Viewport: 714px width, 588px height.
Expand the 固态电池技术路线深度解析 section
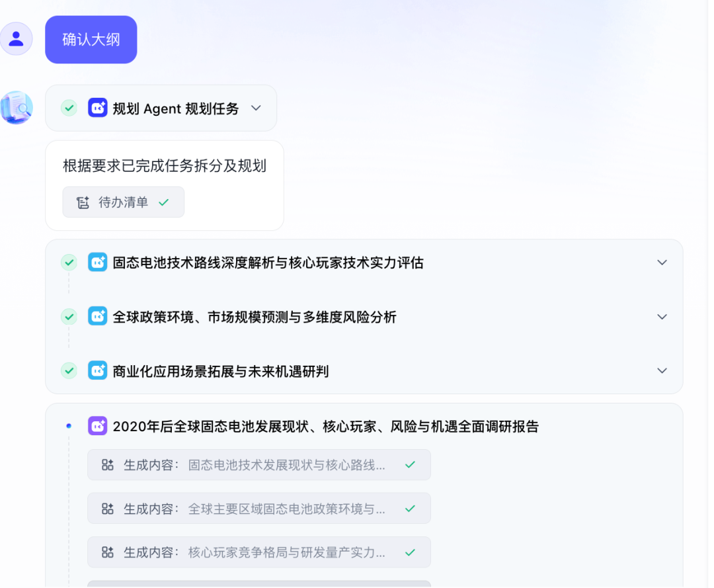(662, 262)
